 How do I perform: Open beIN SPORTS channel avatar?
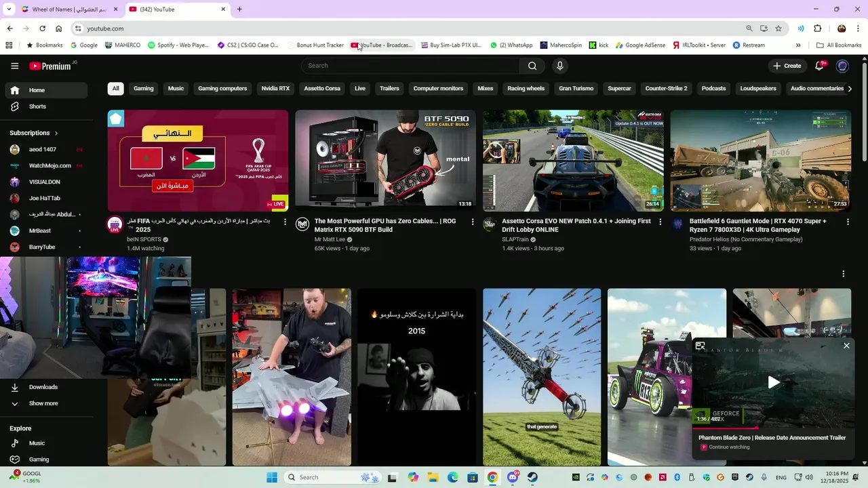pyautogui.click(x=115, y=225)
